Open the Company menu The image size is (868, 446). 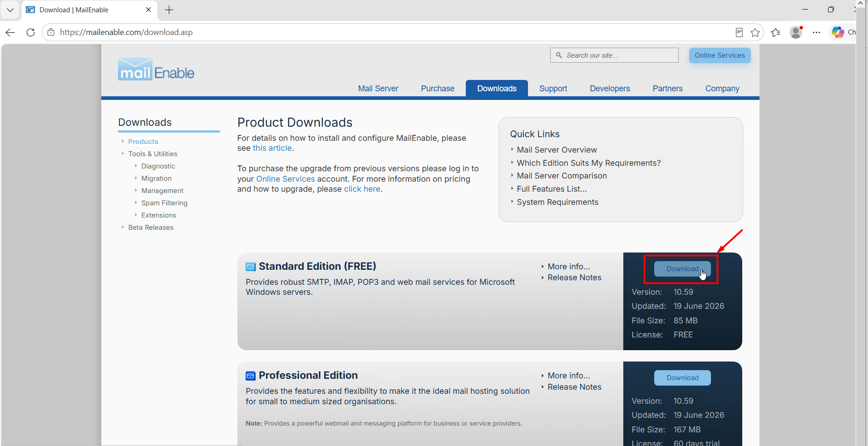[722, 89]
